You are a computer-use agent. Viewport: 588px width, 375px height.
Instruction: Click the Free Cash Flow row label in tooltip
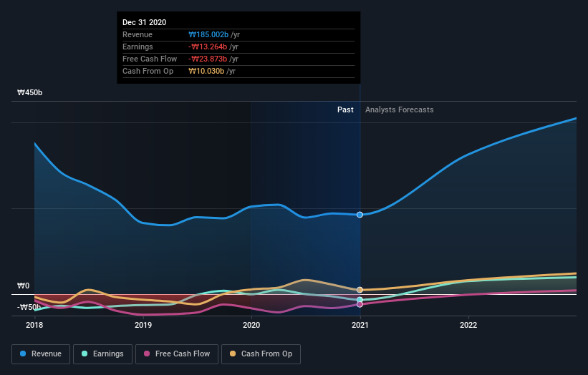(x=150, y=59)
